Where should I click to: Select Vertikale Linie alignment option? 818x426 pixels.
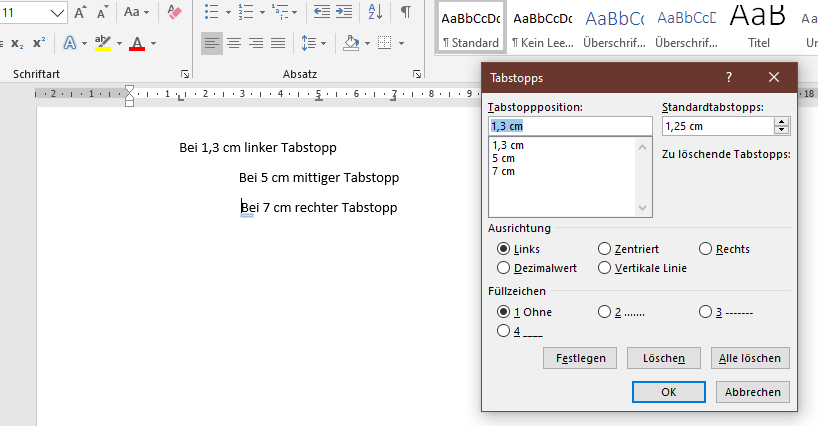604,268
